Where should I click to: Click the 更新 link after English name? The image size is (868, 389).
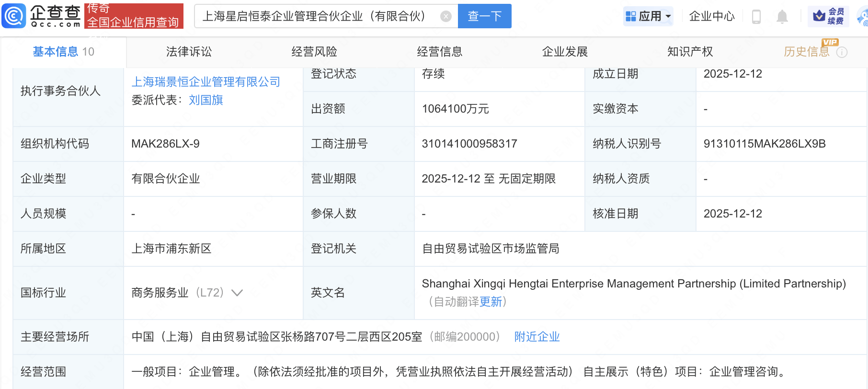point(491,302)
